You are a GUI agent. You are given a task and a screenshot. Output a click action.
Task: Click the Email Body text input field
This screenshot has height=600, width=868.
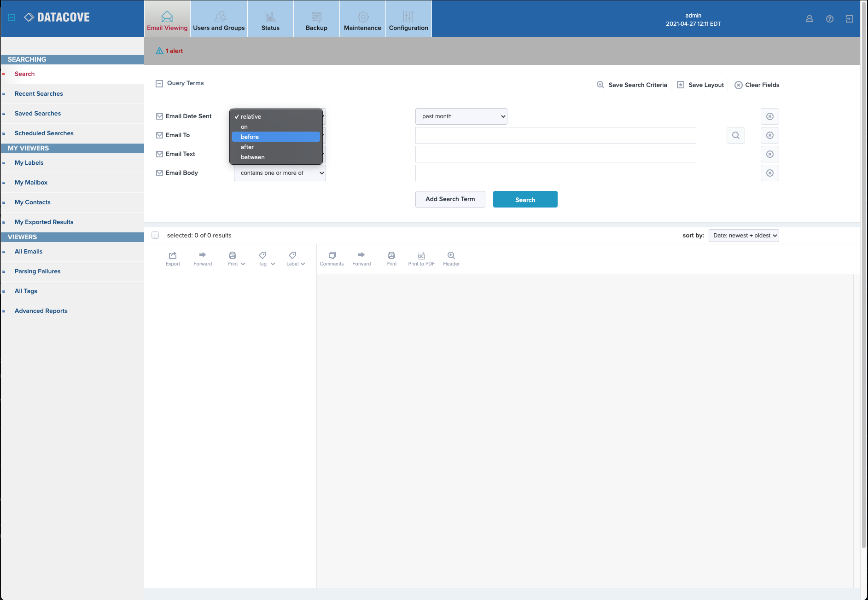coord(555,173)
